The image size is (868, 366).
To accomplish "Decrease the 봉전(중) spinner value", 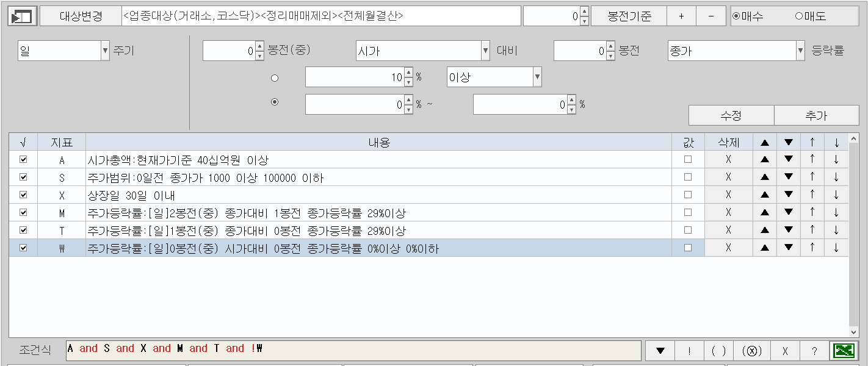I will coord(259,56).
